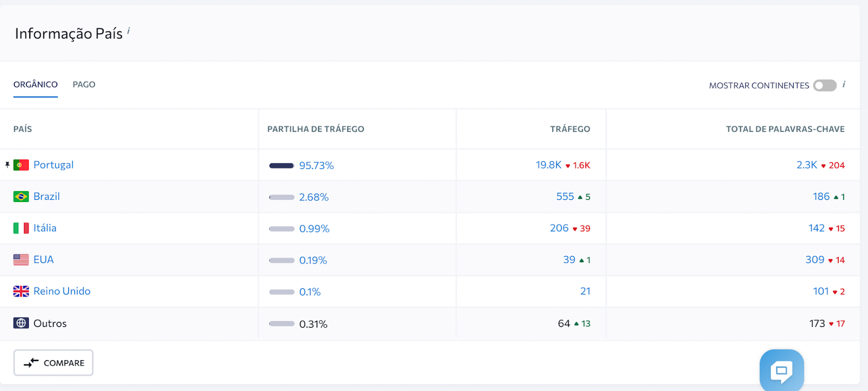
Task: Click the 95.73% traffic share value
Action: click(x=316, y=166)
